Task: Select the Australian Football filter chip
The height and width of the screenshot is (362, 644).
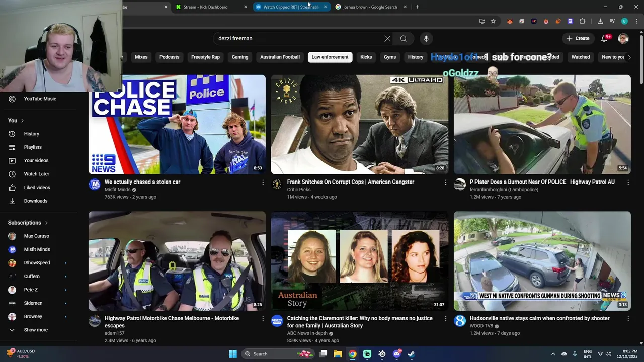Action: coord(280,57)
